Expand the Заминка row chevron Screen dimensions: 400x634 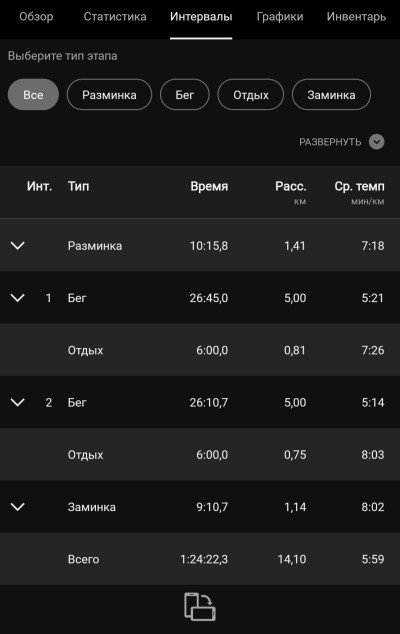(x=17, y=507)
